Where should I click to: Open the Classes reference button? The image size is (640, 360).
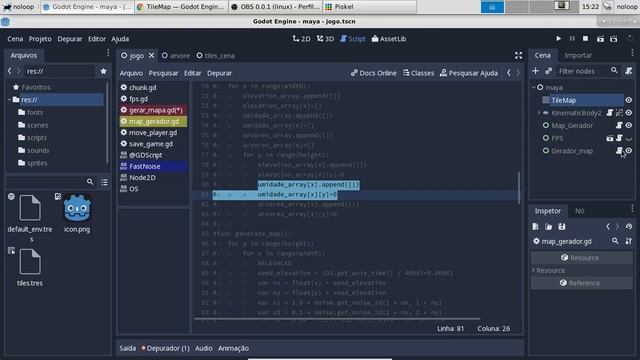coord(418,73)
